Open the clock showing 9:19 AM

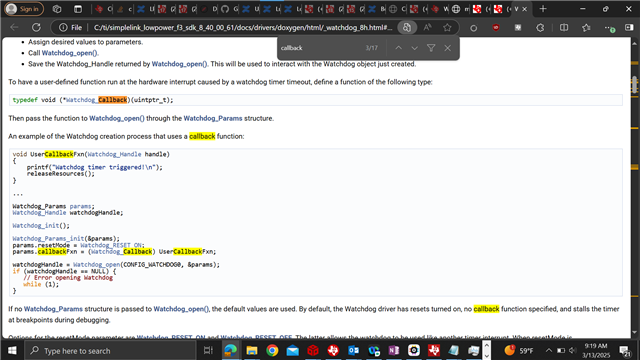point(596,350)
